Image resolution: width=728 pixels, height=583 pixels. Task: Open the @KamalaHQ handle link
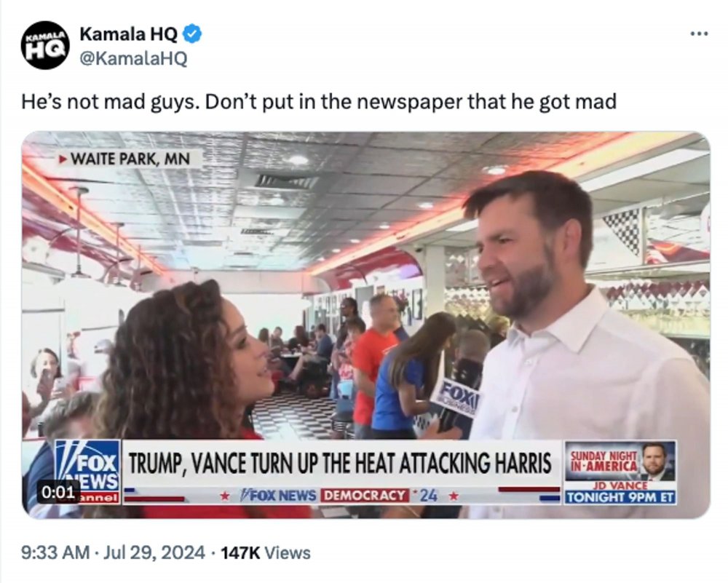(134, 58)
